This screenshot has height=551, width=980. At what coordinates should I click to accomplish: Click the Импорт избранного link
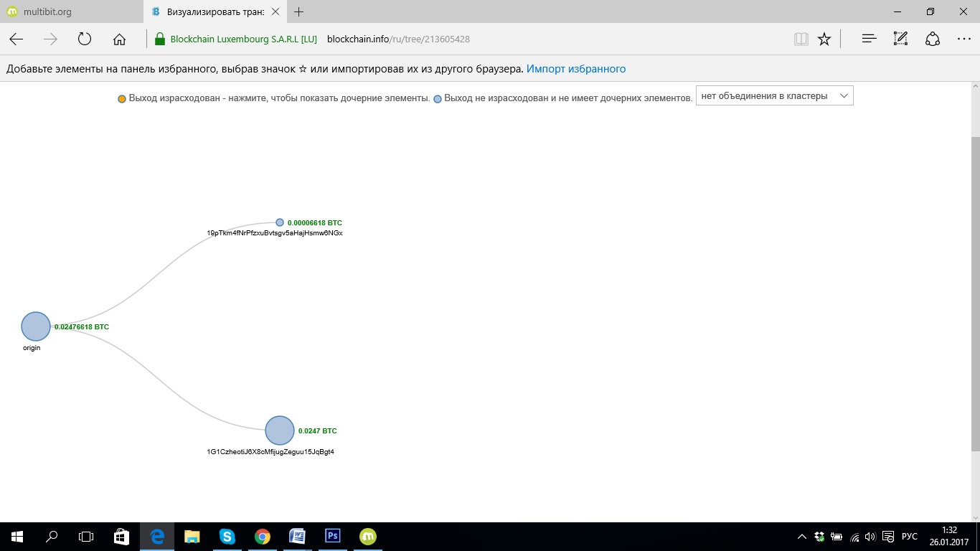[x=576, y=69]
